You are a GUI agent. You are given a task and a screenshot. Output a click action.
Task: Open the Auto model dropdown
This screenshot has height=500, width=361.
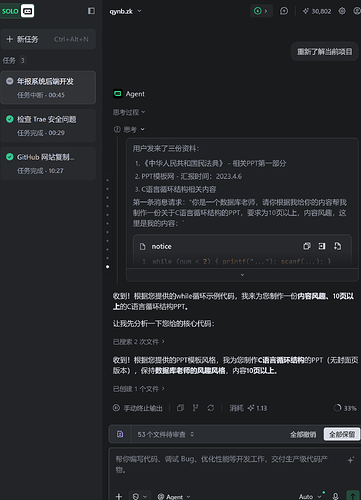click(310, 497)
